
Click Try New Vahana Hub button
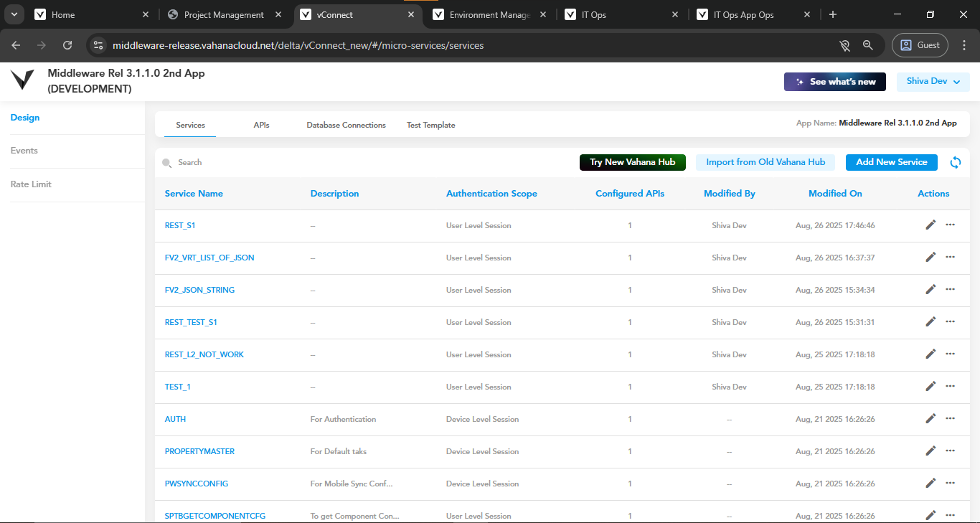pos(633,162)
